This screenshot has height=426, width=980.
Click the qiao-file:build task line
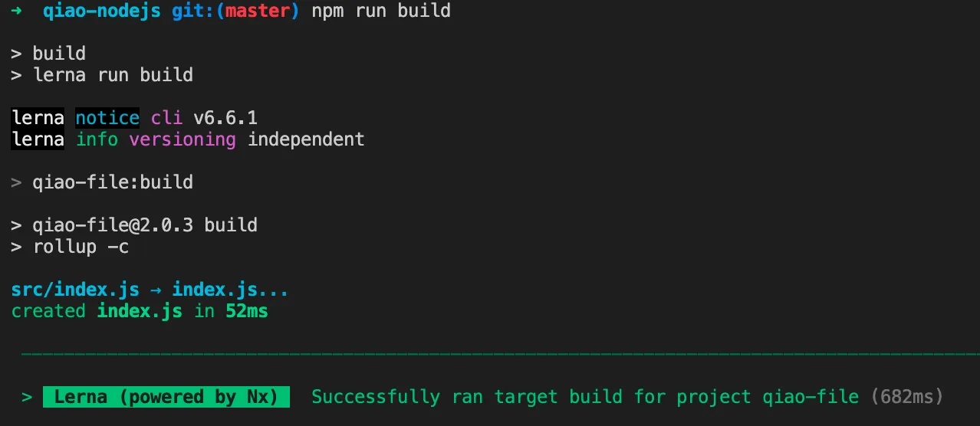click(x=113, y=182)
